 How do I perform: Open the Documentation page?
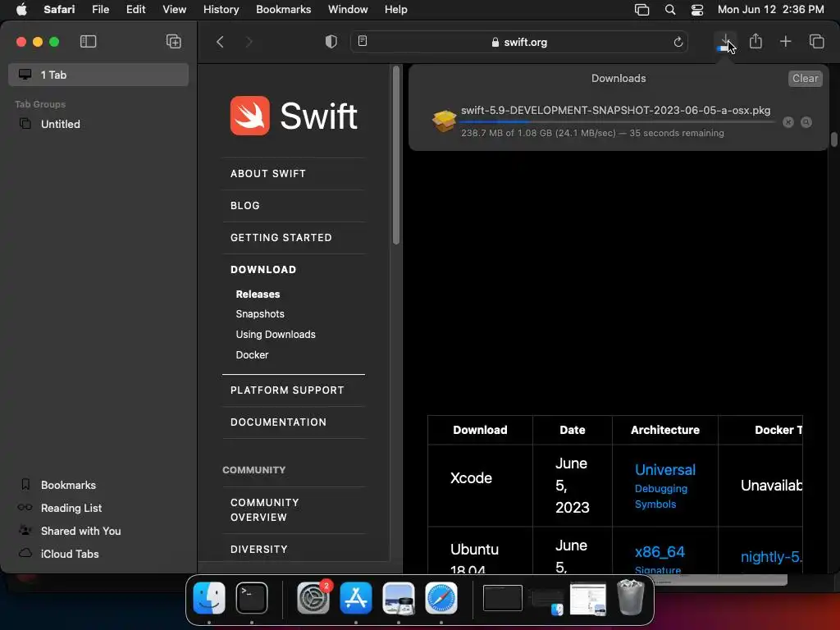click(x=278, y=422)
